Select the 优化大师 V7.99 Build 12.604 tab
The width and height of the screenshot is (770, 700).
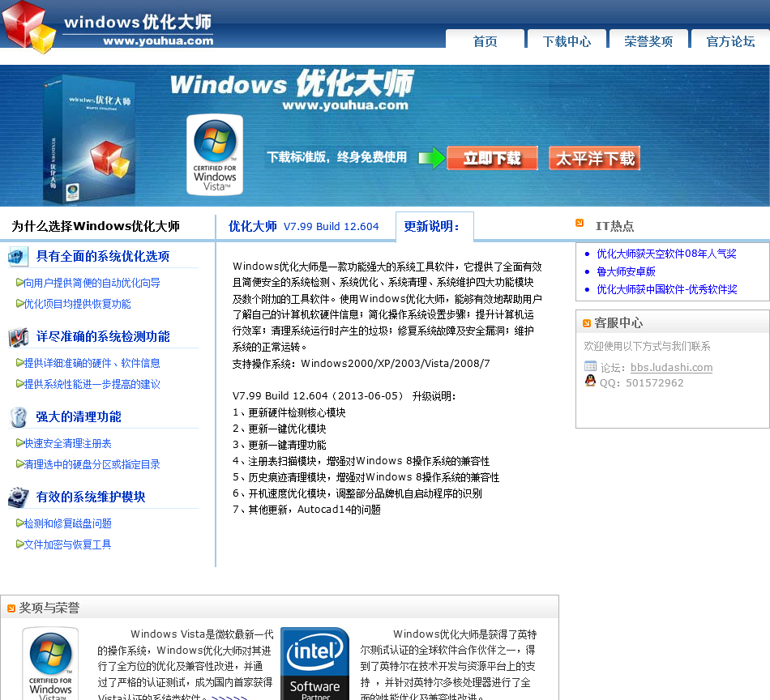coord(303,226)
